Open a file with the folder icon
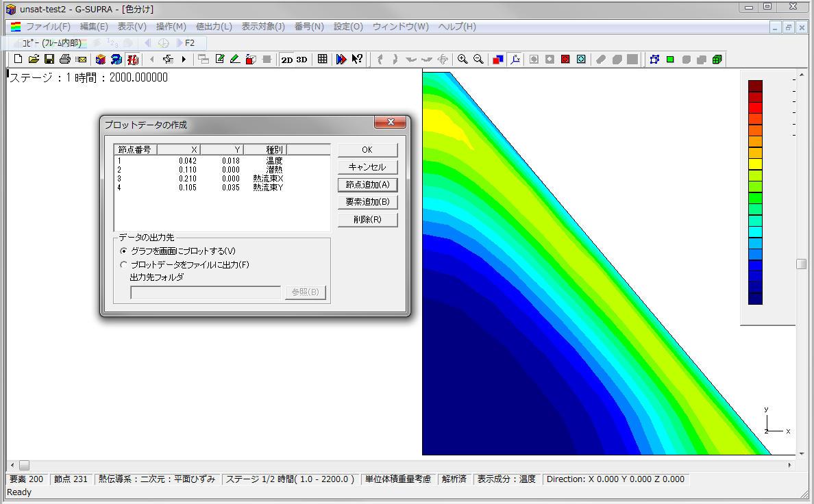 34,59
